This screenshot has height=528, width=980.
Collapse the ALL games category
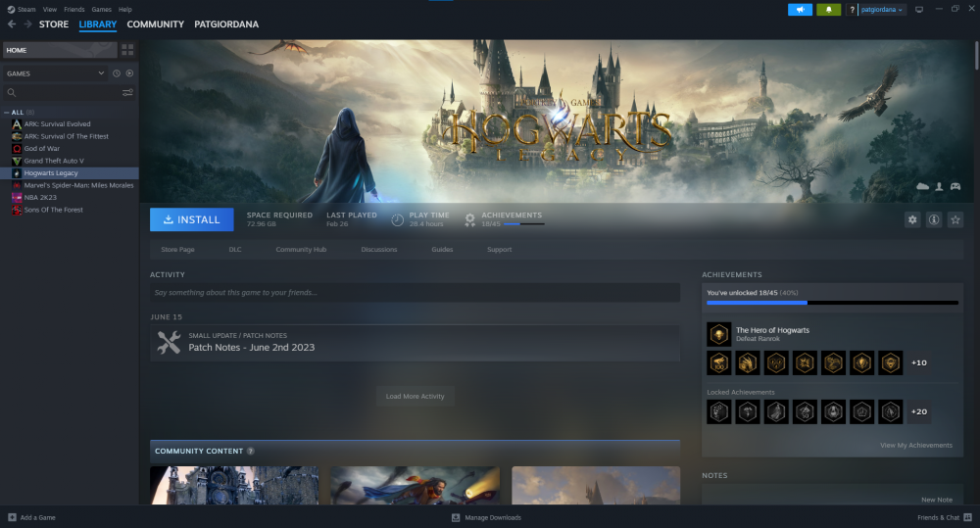pyautogui.click(x=7, y=113)
